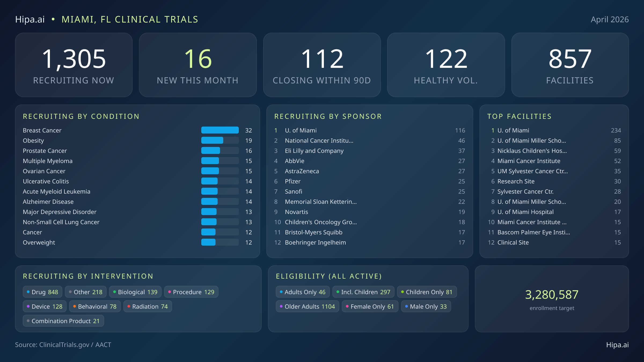The height and width of the screenshot is (362, 644).
Task: Click the 1,305 Recruiting Now card
Action: tap(74, 65)
